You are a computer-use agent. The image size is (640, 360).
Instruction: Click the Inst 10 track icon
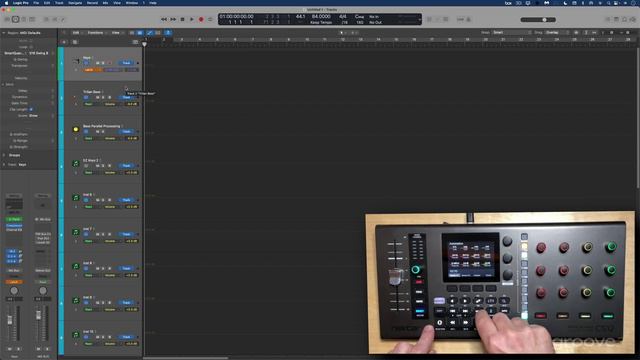click(76, 335)
